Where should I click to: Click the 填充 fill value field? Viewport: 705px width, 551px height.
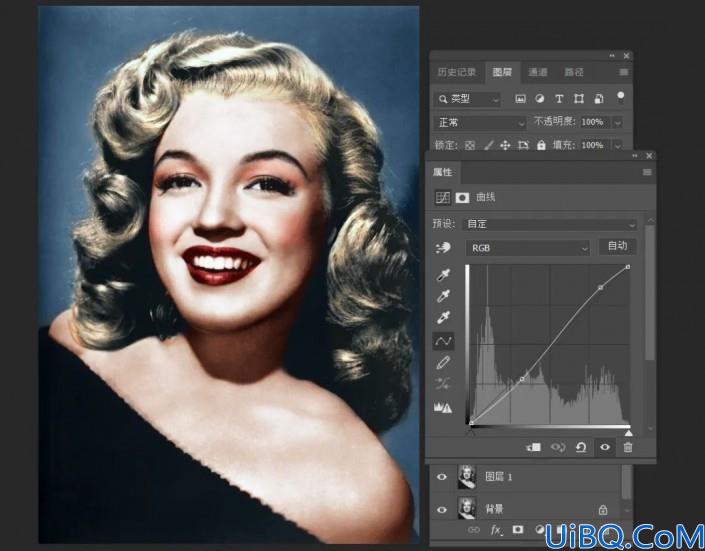593,145
